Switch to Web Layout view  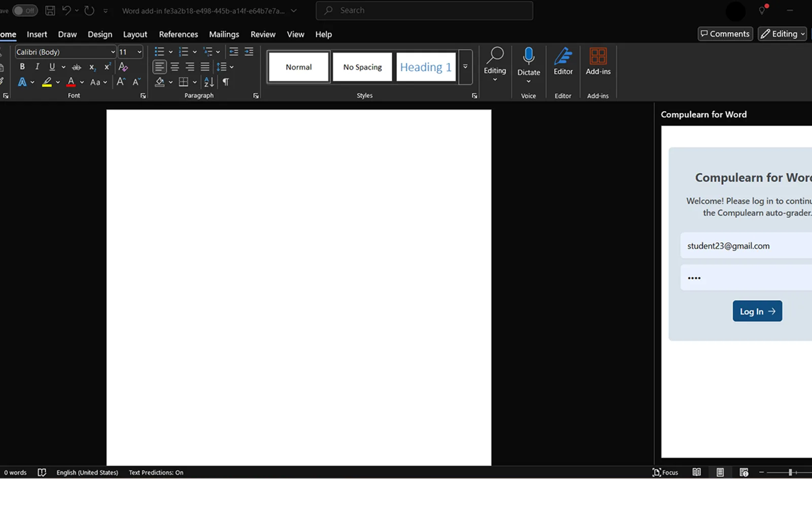[744, 472]
